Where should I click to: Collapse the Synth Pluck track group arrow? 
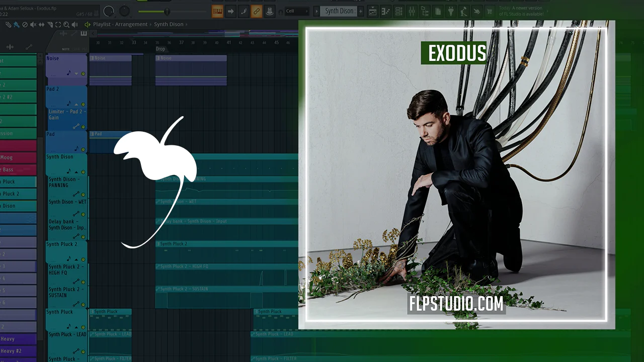76,327
